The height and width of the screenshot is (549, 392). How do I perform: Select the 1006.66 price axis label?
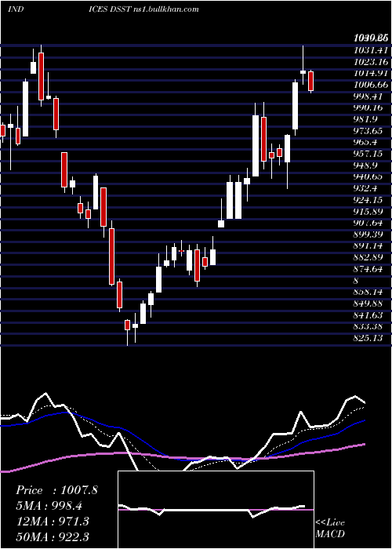pyautogui.click(x=371, y=85)
